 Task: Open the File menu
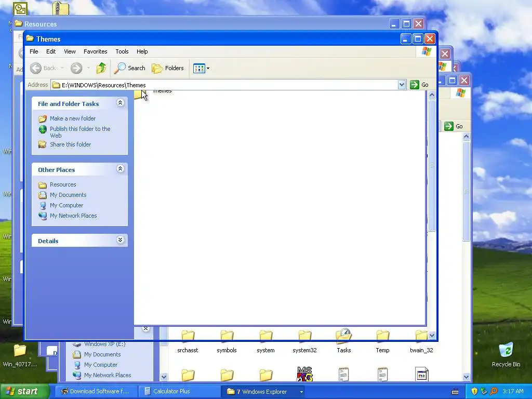34,51
